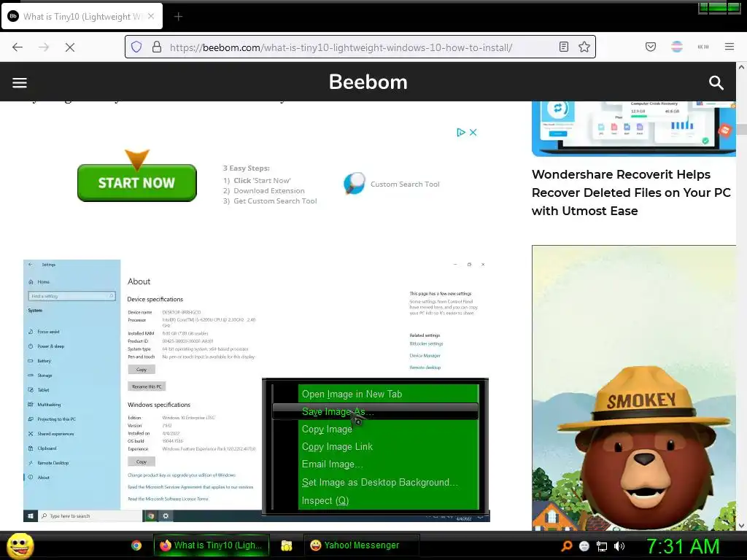This screenshot has width=747, height=560.
Task: Save page to Pocket
Action: pyautogui.click(x=650, y=47)
